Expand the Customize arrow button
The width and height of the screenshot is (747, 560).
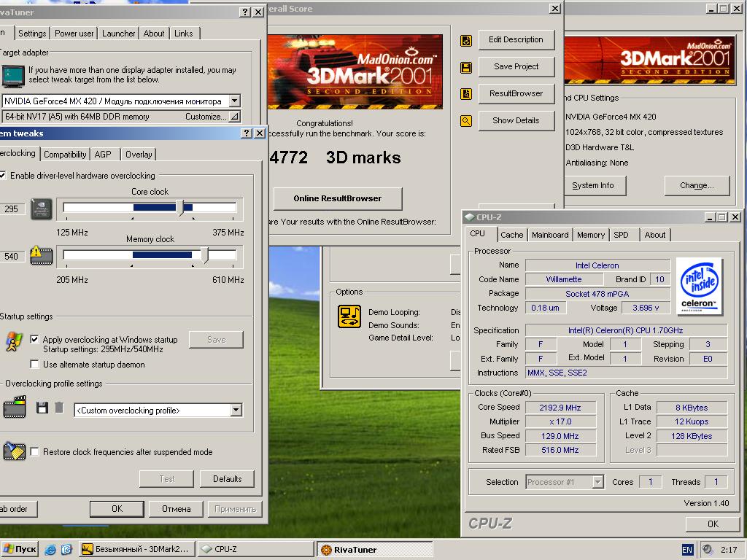coord(234,117)
